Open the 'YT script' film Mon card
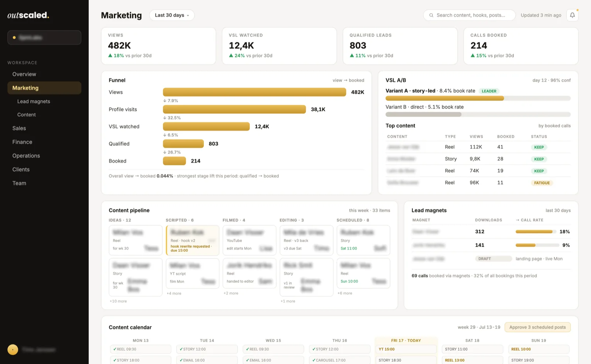 pos(192,274)
